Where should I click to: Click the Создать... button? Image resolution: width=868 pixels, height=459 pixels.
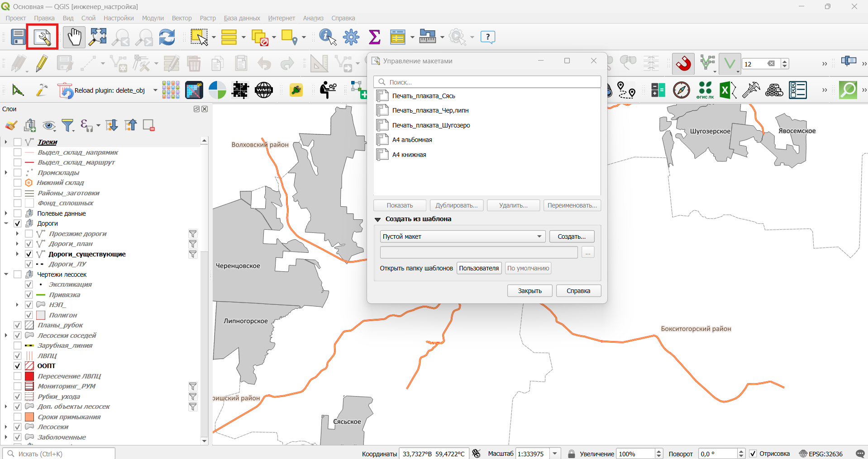point(572,237)
